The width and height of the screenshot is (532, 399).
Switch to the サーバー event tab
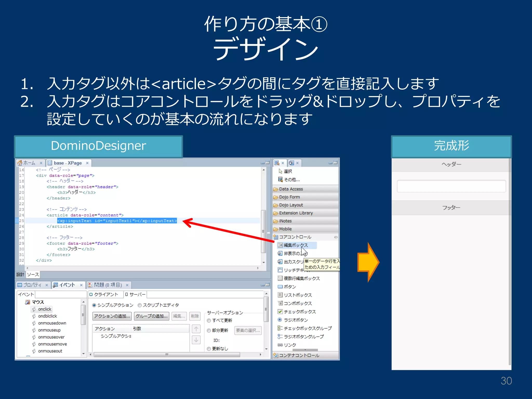pyautogui.click(x=135, y=294)
